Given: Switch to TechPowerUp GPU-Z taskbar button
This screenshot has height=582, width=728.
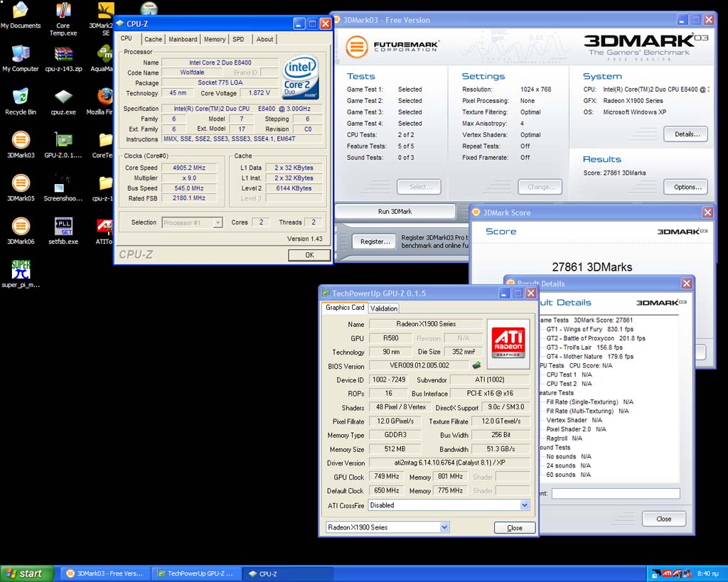Looking at the screenshot, I should (x=198, y=573).
